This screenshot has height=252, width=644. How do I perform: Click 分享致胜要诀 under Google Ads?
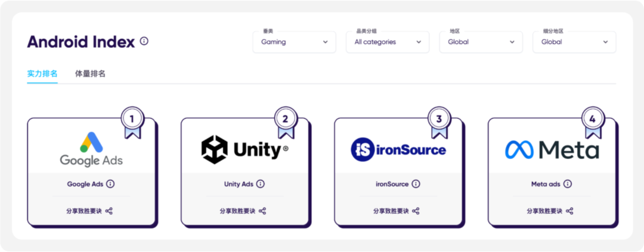[x=84, y=211]
